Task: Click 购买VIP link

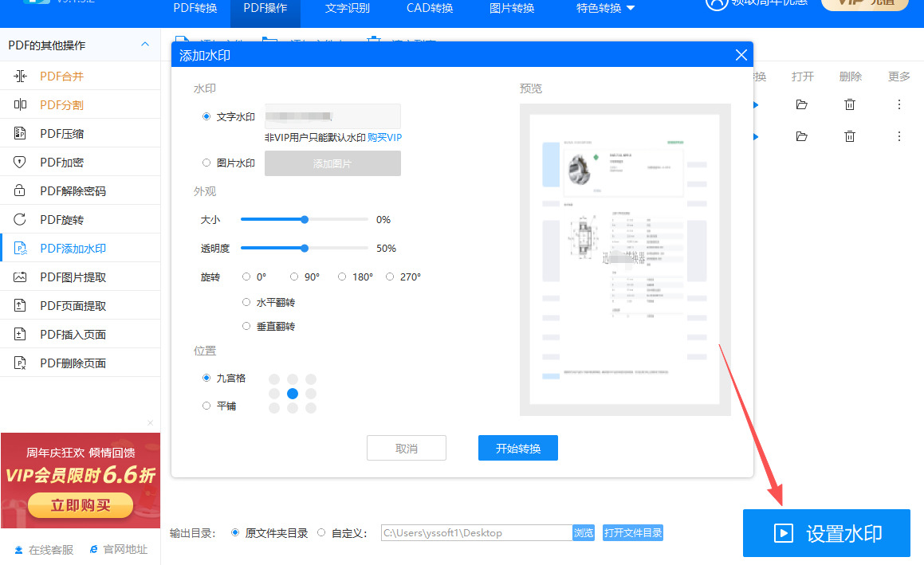Action: coord(385,137)
